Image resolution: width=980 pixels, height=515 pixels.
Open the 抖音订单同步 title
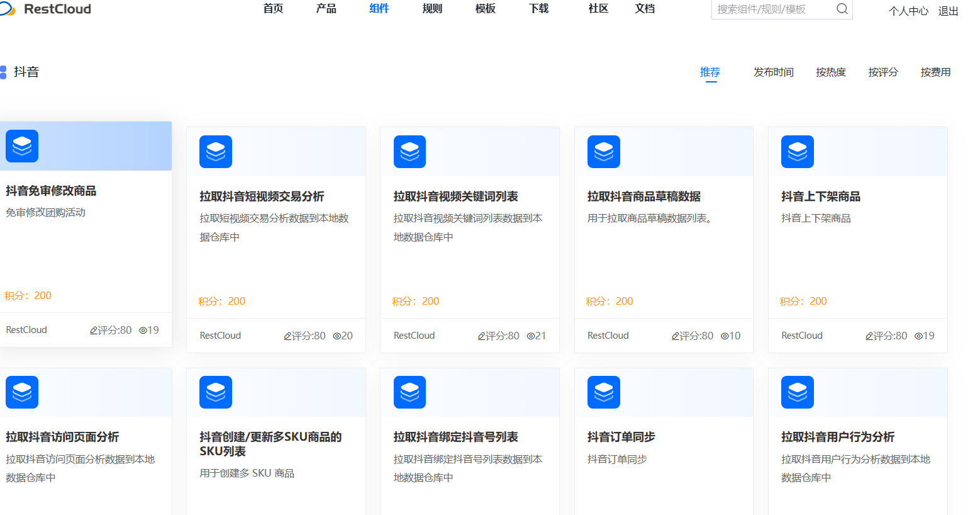(x=621, y=437)
